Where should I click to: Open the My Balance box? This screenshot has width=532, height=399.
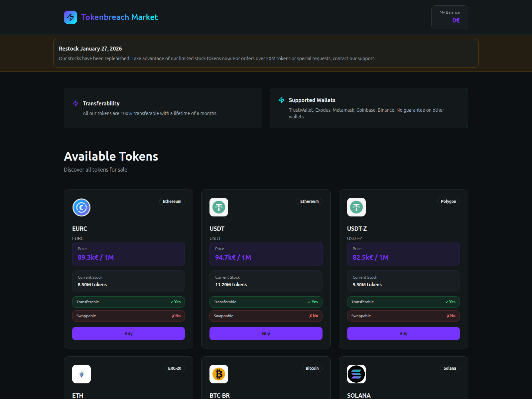tap(450, 17)
